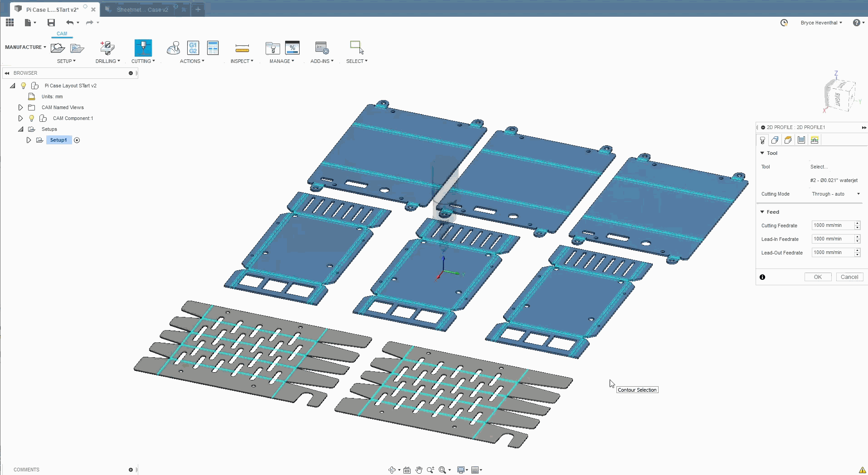This screenshot has width=868, height=475.
Task: Open the Cutting Mode dropdown
Action: pyautogui.click(x=835, y=194)
